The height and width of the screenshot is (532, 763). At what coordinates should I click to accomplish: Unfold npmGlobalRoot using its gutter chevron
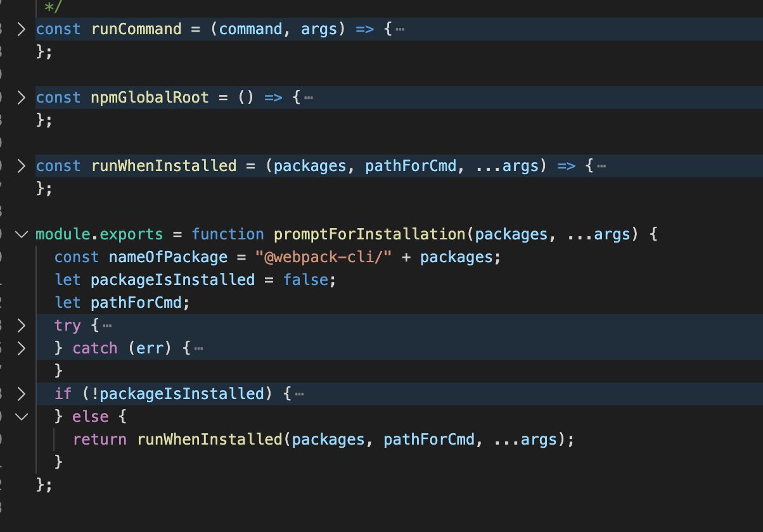(21, 98)
